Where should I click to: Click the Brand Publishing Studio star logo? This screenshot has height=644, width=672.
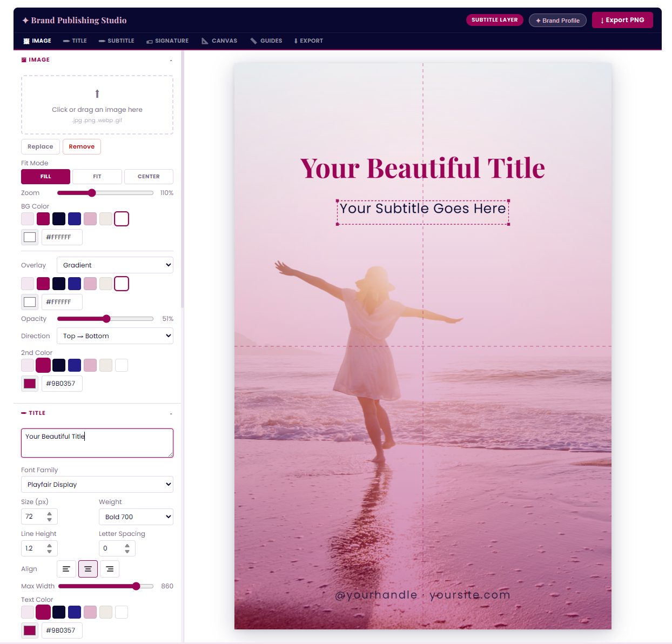25,21
